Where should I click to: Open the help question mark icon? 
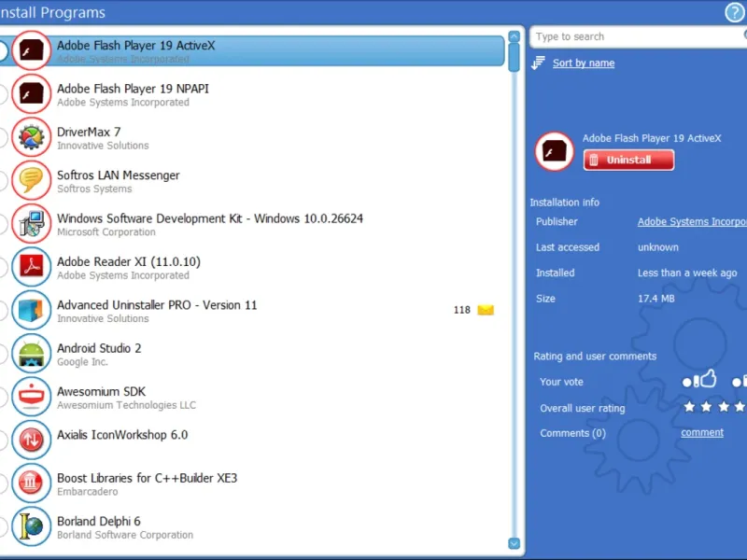point(734,13)
